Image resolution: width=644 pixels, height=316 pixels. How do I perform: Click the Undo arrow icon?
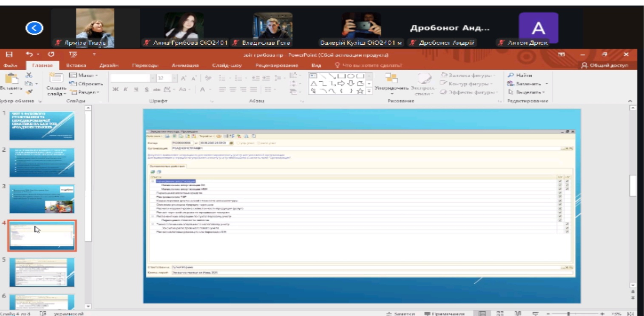28,54
